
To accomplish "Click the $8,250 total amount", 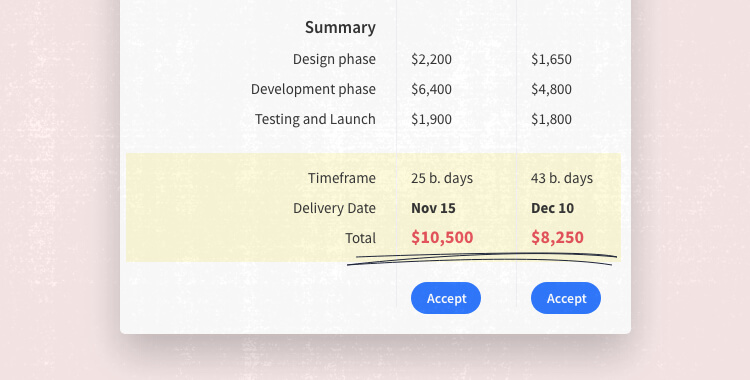I will point(558,237).
